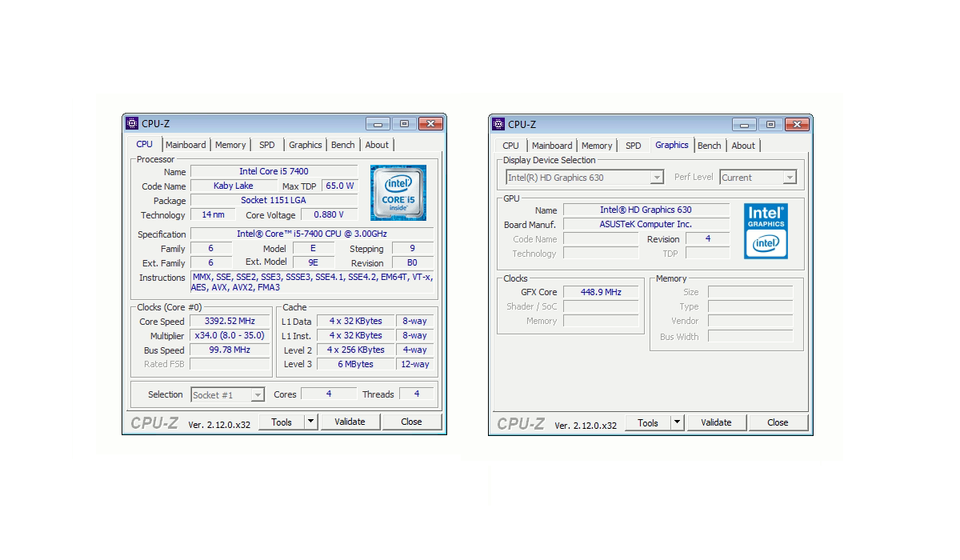
Task: Click the Level 3 cache value '6 MBytes'
Action: pyautogui.click(x=355, y=364)
